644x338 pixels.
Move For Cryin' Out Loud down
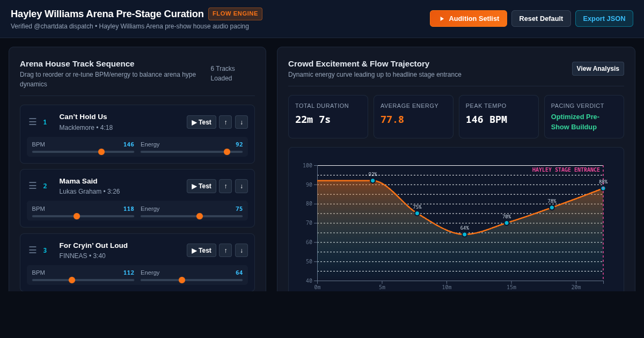[241, 251]
